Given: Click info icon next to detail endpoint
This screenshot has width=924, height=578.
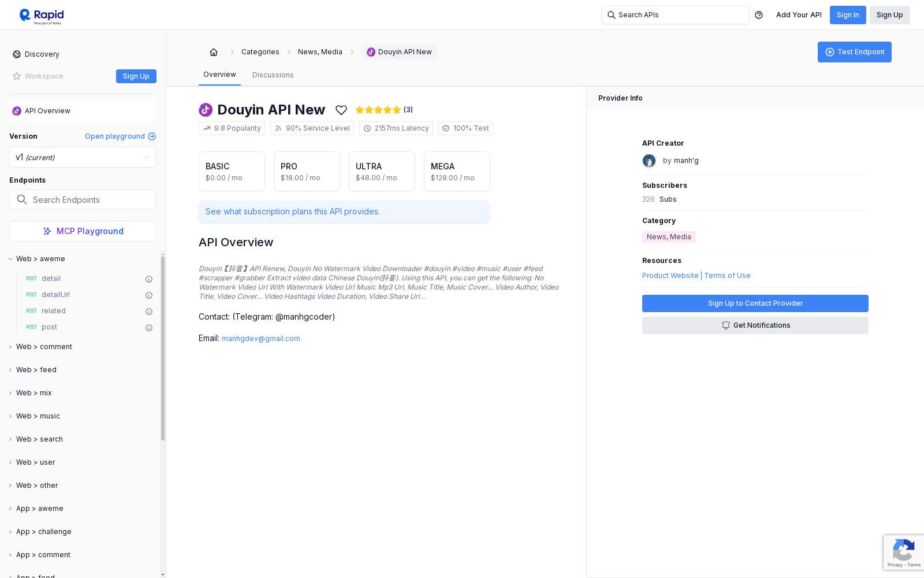Looking at the screenshot, I should pyautogui.click(x=149, y=279).
